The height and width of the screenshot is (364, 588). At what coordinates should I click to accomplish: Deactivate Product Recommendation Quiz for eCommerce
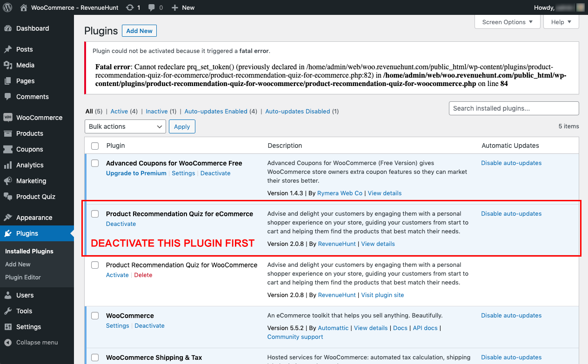point(121,224)
